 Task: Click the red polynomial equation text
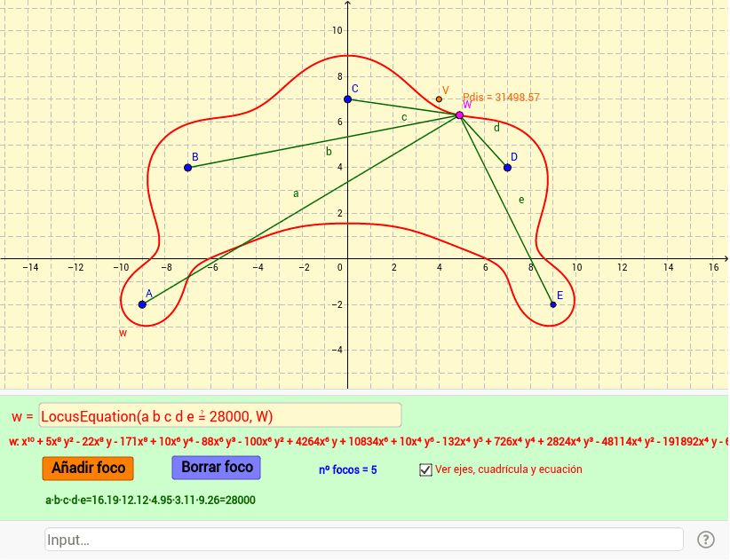(x=369, y=441)
